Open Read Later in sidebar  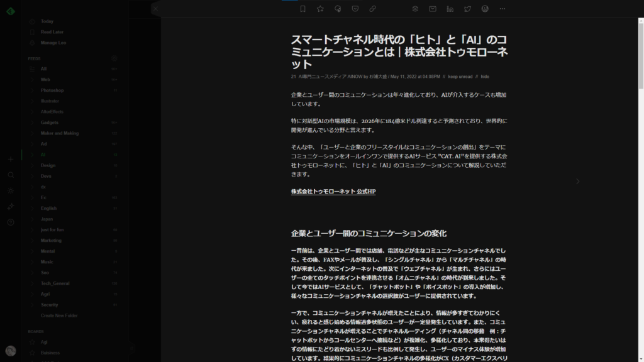pyautogui.click(x=52, y=32)
